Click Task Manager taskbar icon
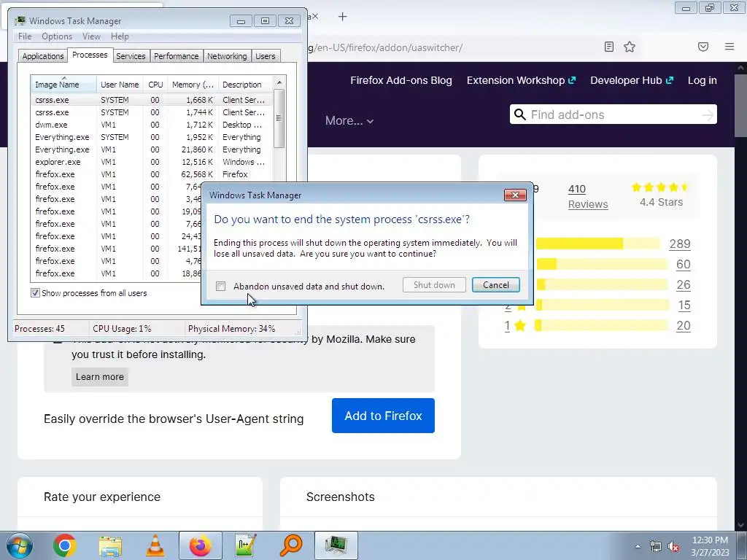 point(336,545)
